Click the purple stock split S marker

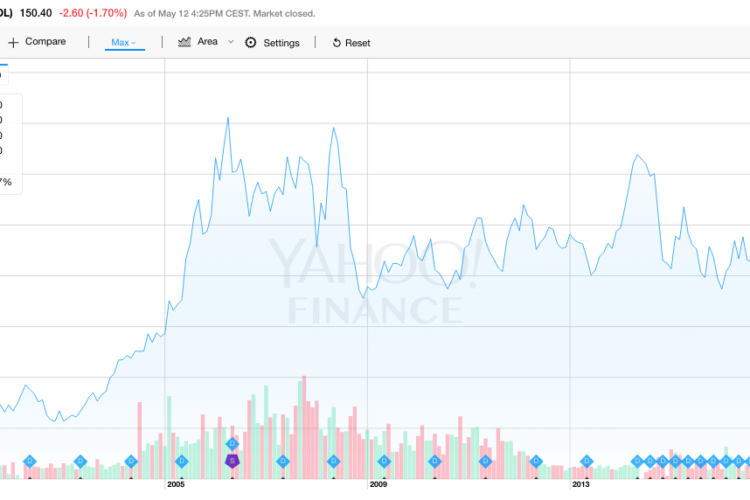coord(232,461)
